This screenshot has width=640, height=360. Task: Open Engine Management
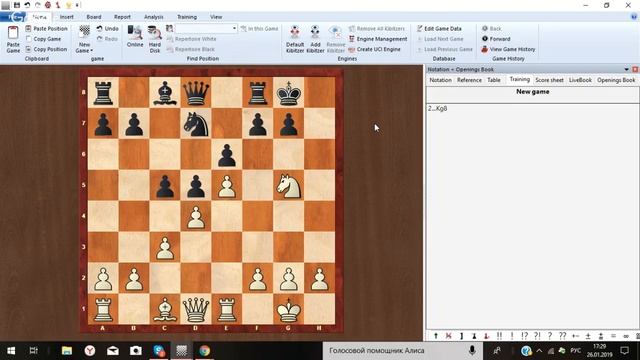(378, 39)
